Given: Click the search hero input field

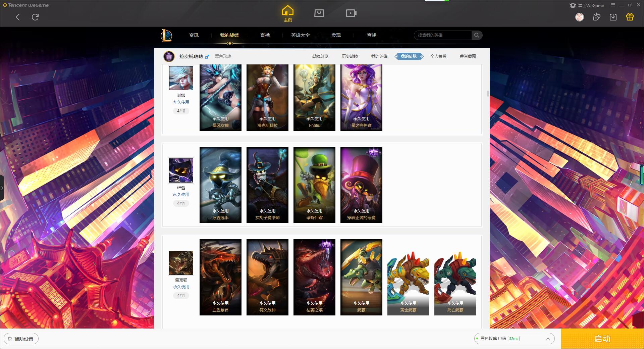Looking at the screenshot, I should pyautogui.click(x=443, y=35).
